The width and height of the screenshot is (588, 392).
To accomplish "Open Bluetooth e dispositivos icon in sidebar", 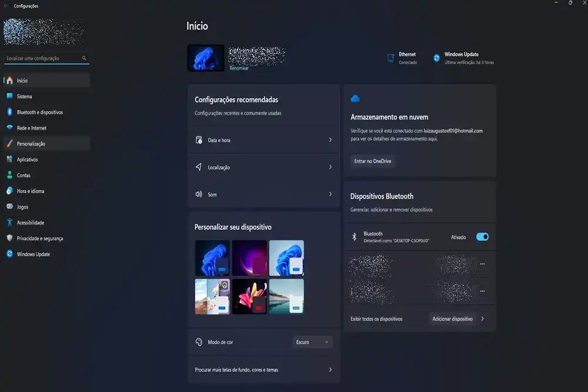I will tap(9, 112).
